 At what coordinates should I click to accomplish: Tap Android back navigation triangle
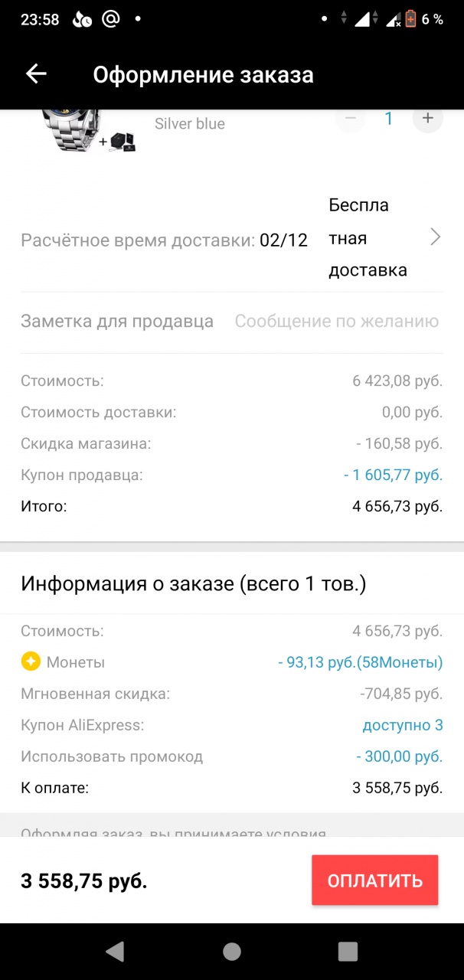click(x=115, y=951)
